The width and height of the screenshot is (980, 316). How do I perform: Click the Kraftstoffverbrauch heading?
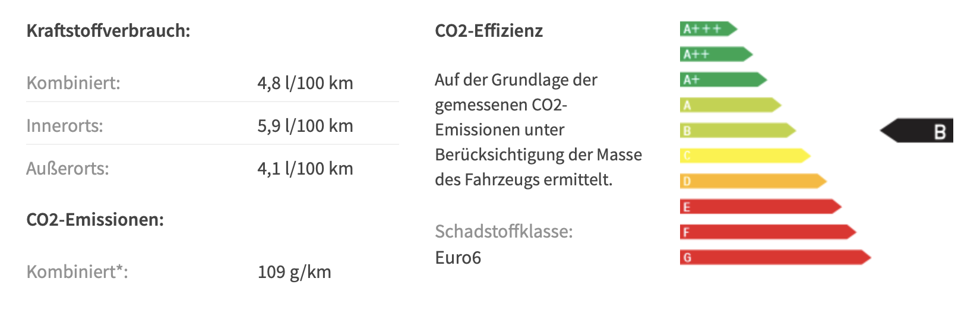pyautogui.click(x=109, y=31)
